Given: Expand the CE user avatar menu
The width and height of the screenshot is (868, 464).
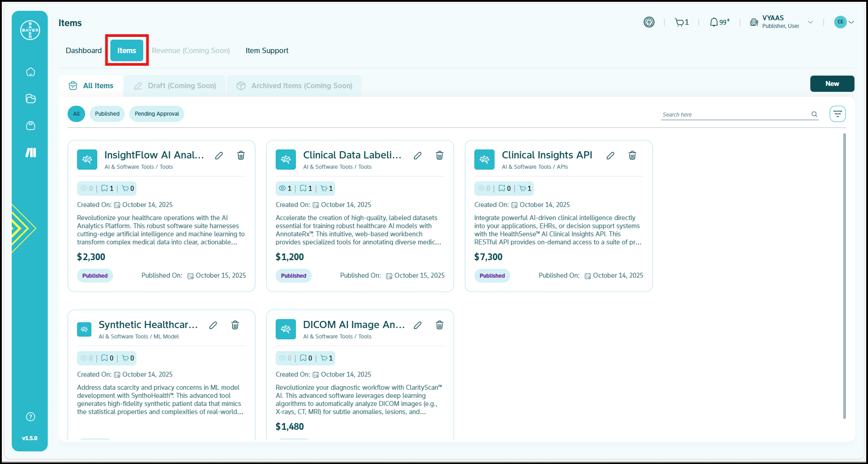Looking at the screenshot, I should tap(844, 22).
